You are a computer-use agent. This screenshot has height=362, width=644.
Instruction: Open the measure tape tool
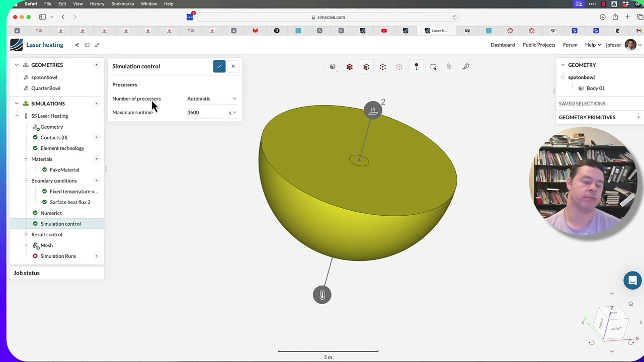tap(466, 67)
